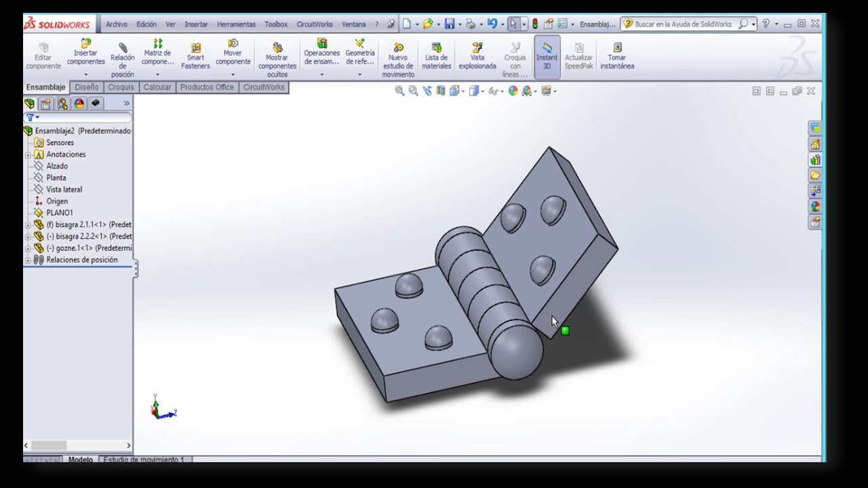Click the Smart Fasteners tool
This screenshot has width=868, height=488.
pos(195,57)
